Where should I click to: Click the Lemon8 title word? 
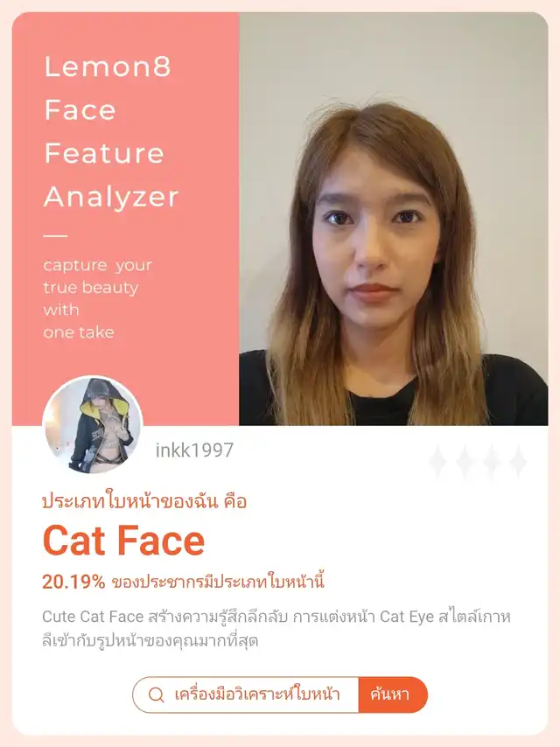(108, 66)
